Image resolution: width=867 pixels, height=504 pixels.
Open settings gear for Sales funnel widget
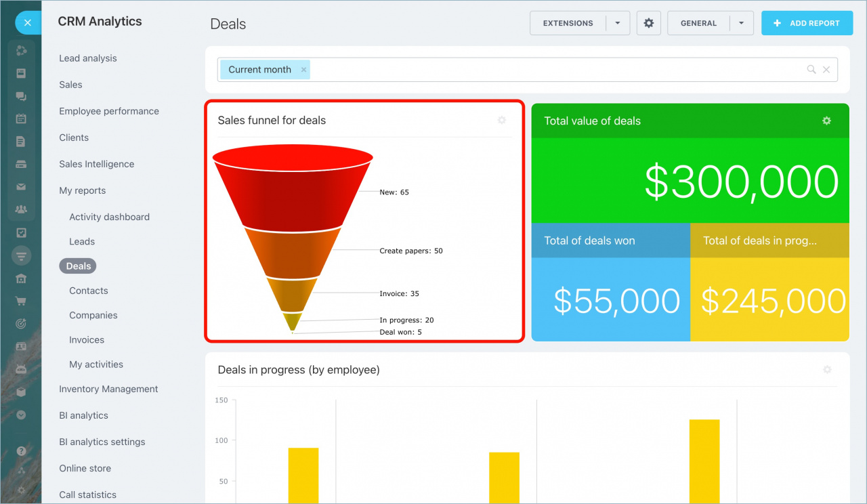click(x=501, y=120)
